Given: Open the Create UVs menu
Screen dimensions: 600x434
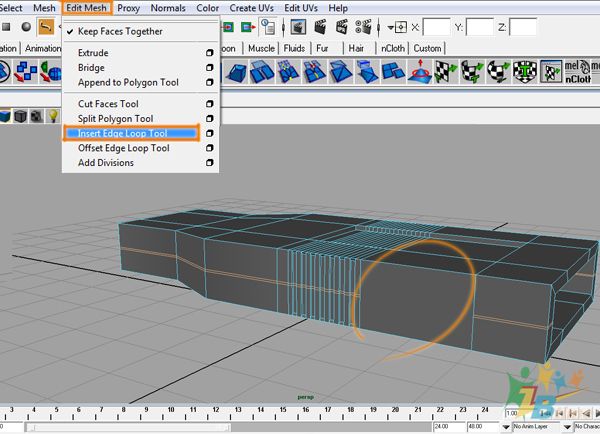Looking at the screenshot, I should [251, 8].
